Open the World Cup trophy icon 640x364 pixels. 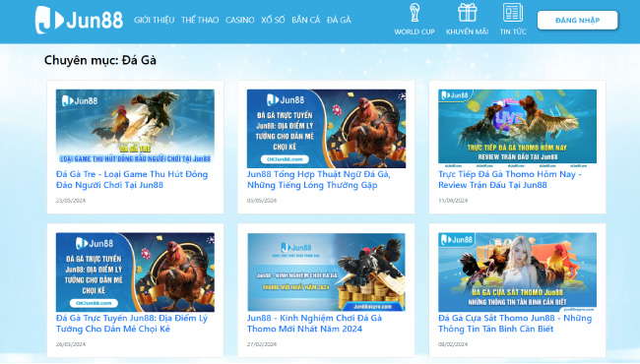click(415, 13)
